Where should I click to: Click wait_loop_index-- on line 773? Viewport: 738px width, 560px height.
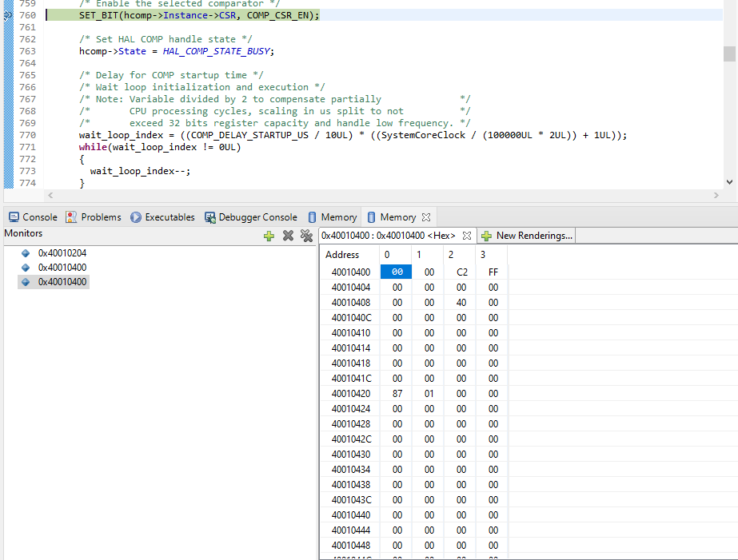click(x=138, y=171)
